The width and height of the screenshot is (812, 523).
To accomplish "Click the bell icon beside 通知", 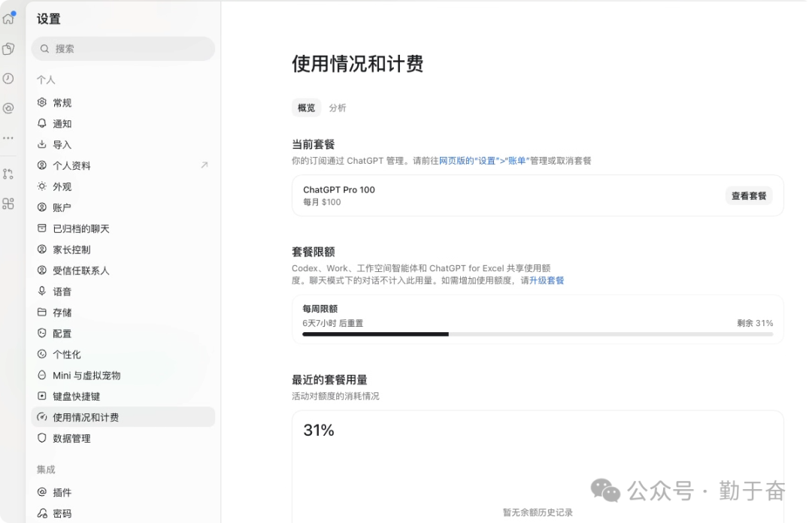I will click(x=42, y=123).
